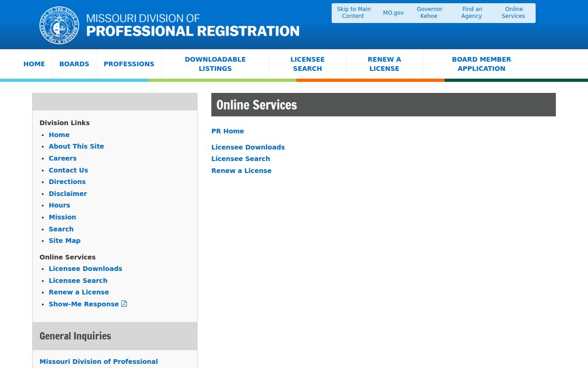This screenshot has height=368, width=588.
Task: Open the HOME navigation menu item
Action: [34, 64]
